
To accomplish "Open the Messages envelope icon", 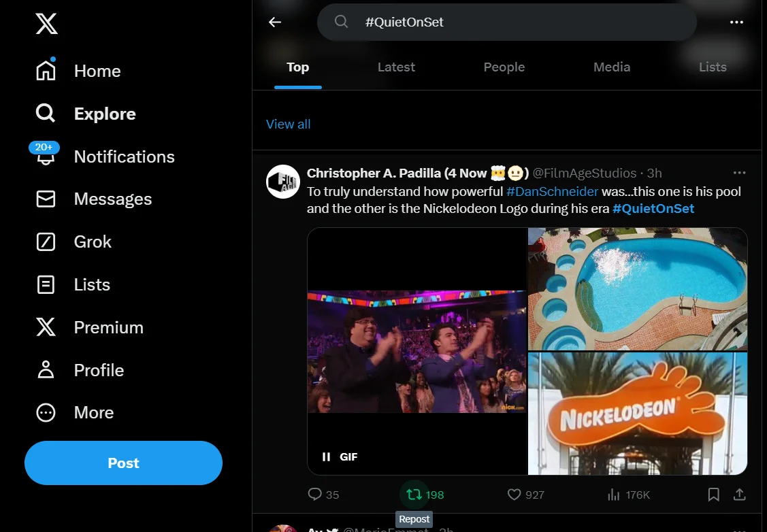I will (x=46, y=199).
